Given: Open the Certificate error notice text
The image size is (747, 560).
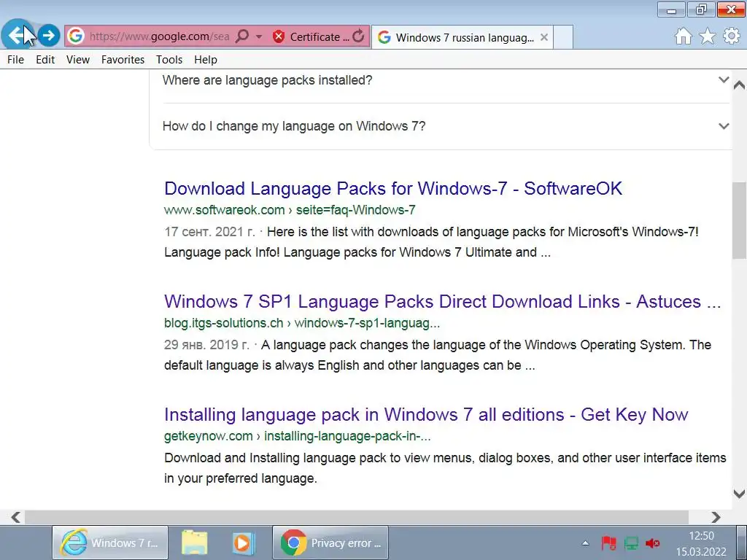Looking at the screenshot, I should tap(320, 36).
